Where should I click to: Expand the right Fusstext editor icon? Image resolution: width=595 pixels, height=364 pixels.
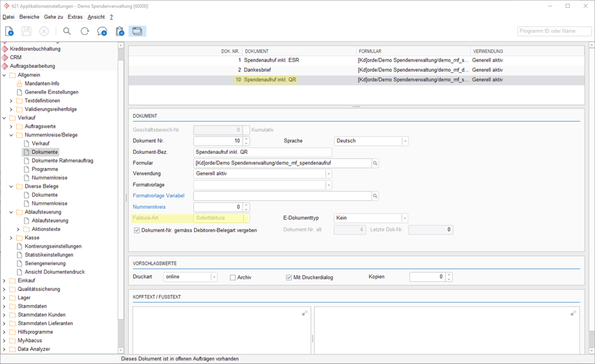pos(574,313)
